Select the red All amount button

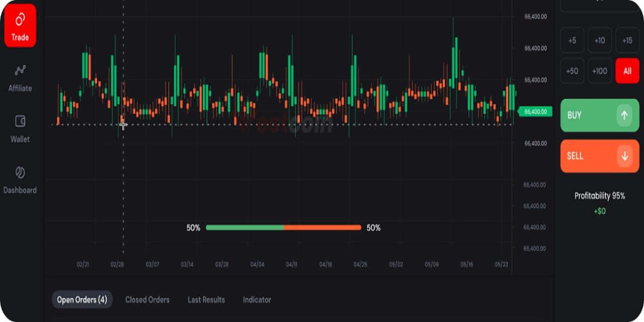pos(627,71)
